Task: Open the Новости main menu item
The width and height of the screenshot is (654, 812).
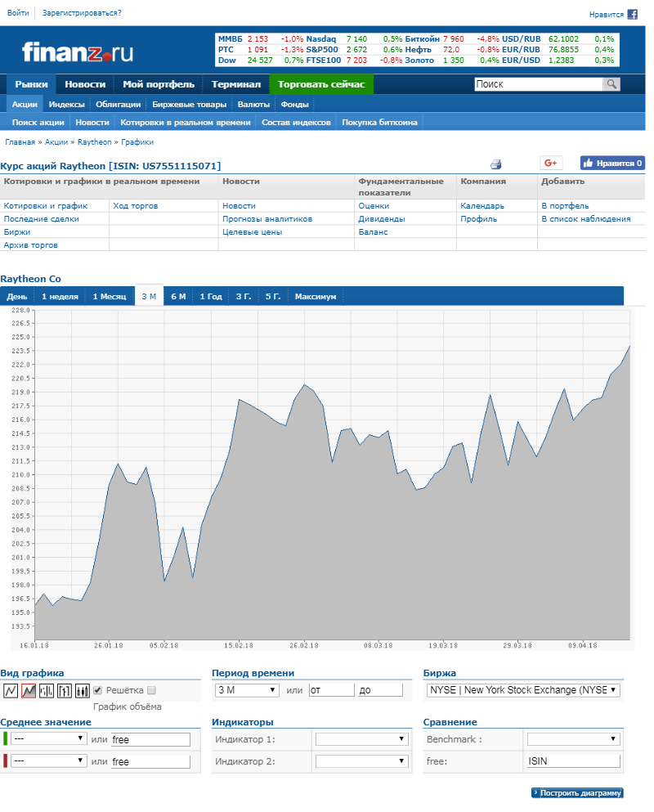Action: pos(85,84)
